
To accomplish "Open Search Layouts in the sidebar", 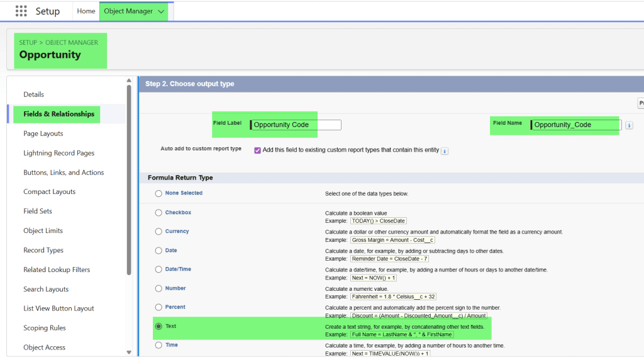I will pyautogui.click(x=46, y=289).
